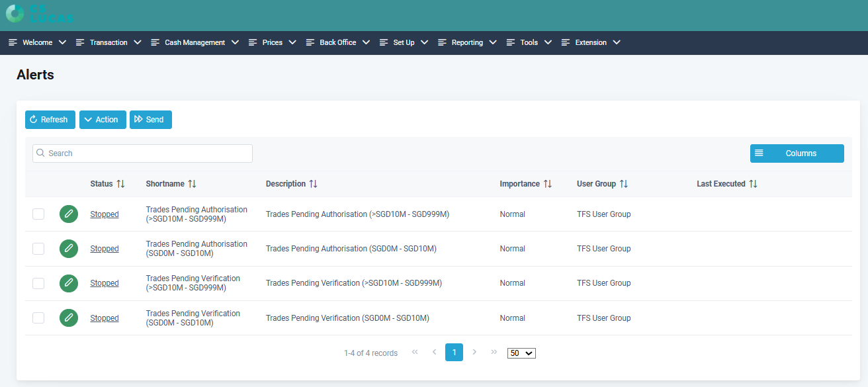Select checkbox for Trades Pending Authorisation (SGD0M - SGD10M)

pyautogui.click(x=38, y=249)
